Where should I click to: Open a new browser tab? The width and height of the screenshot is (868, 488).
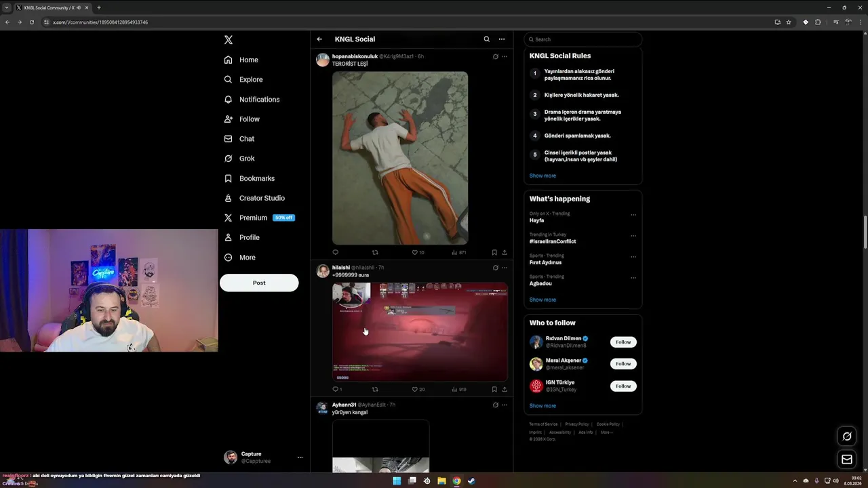click(x=99, y=7)
